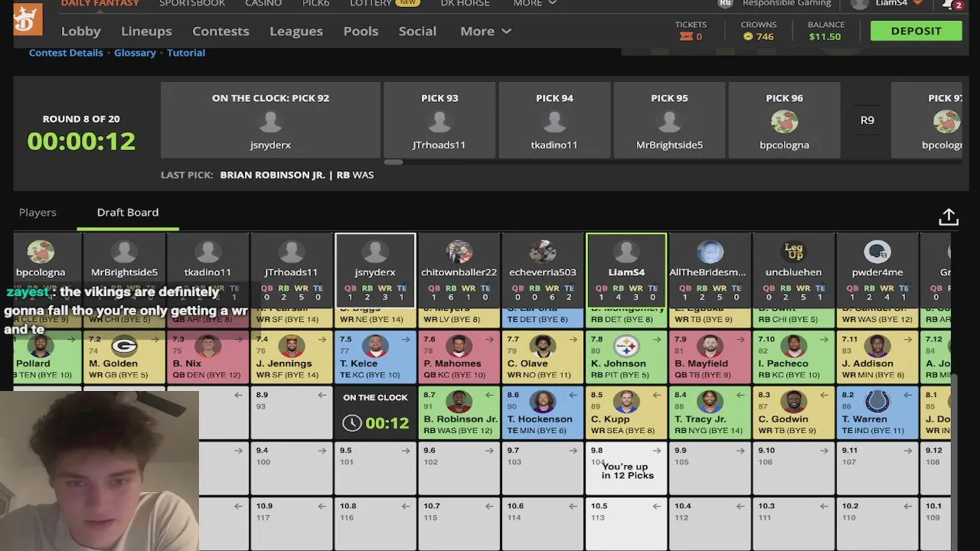The image size is (980, 551).
Task: Open K. Johnson pick card
Action: coord(626,357)
